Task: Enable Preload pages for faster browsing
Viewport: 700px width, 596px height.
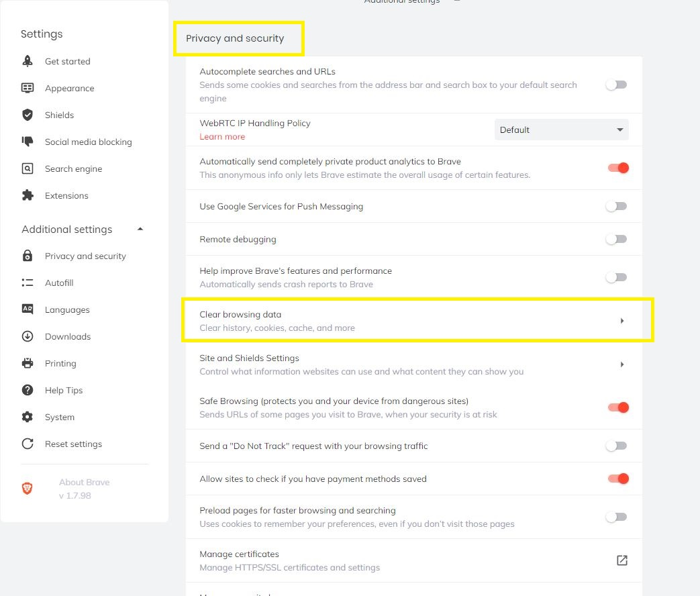Action: pyautogui.click(x=617, y=517)
